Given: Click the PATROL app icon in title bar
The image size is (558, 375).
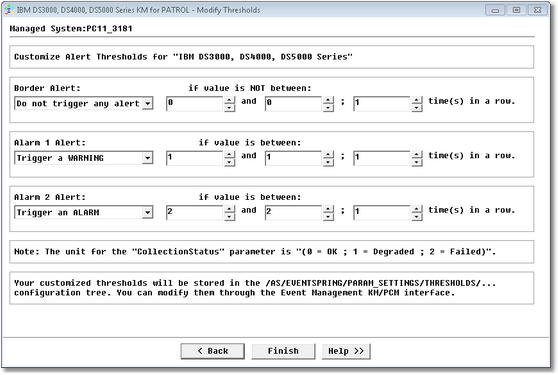Looking at the screenshot, I should [9, 10].
